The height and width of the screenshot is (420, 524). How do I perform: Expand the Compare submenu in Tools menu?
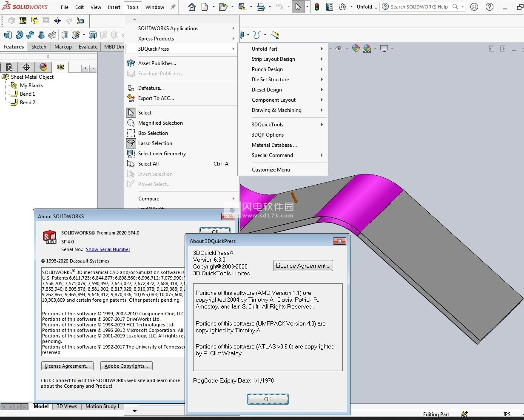point(182,199)
